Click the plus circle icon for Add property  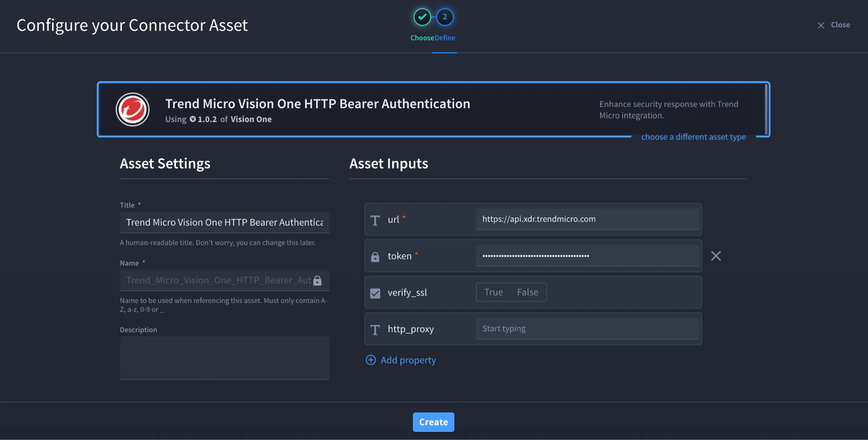tap(370, 360)
